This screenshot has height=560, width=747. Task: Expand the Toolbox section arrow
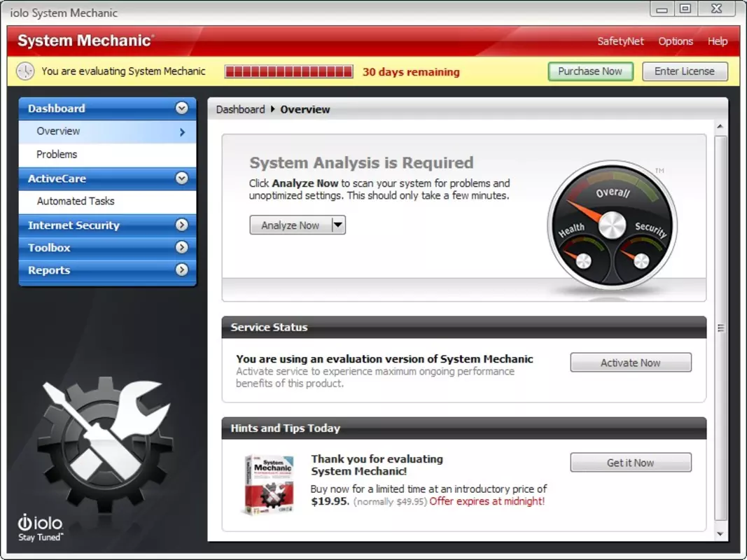[181, 247]
